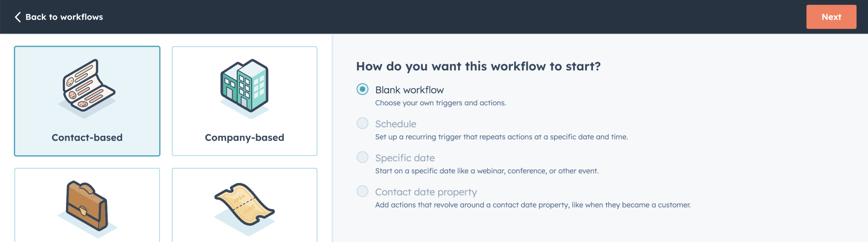Click the back chevron arrow in the header
The image size is (868, 242).
coord(18,17)
